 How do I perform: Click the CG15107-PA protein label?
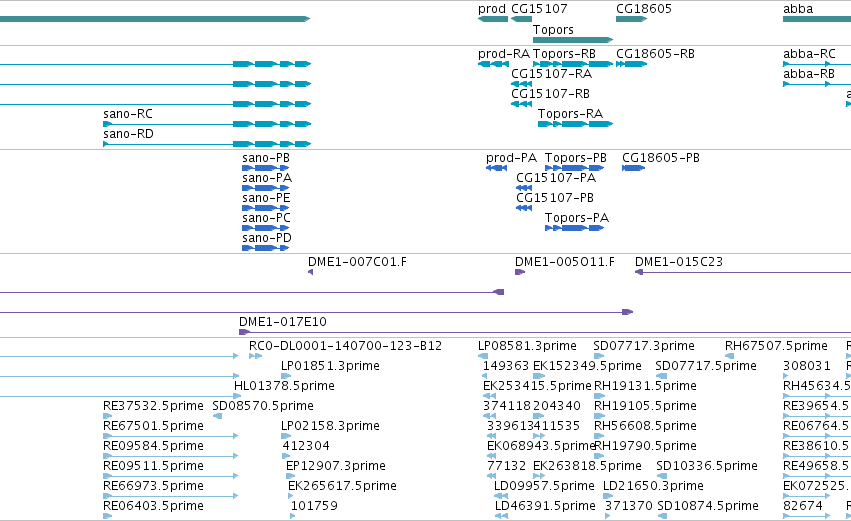[x=556, y=178]
